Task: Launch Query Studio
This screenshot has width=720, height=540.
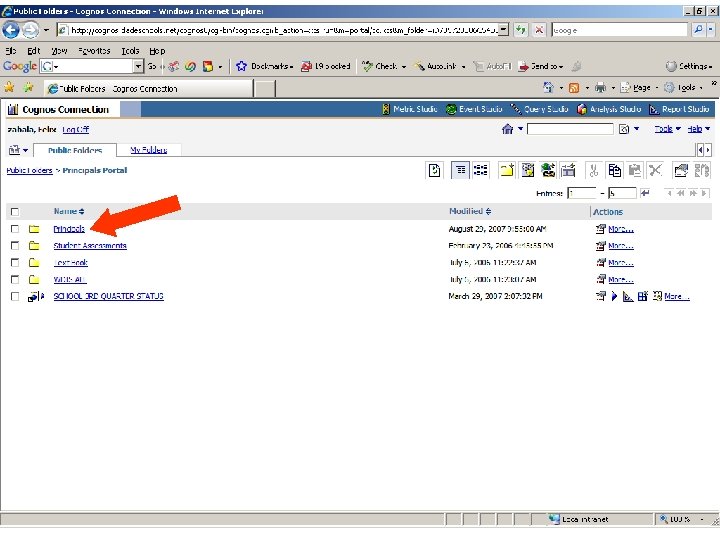Action: tap(540, 109)
